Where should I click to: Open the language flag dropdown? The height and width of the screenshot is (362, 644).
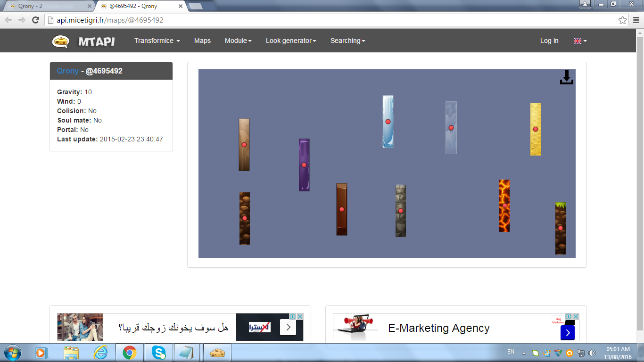(x=580, y=41)
